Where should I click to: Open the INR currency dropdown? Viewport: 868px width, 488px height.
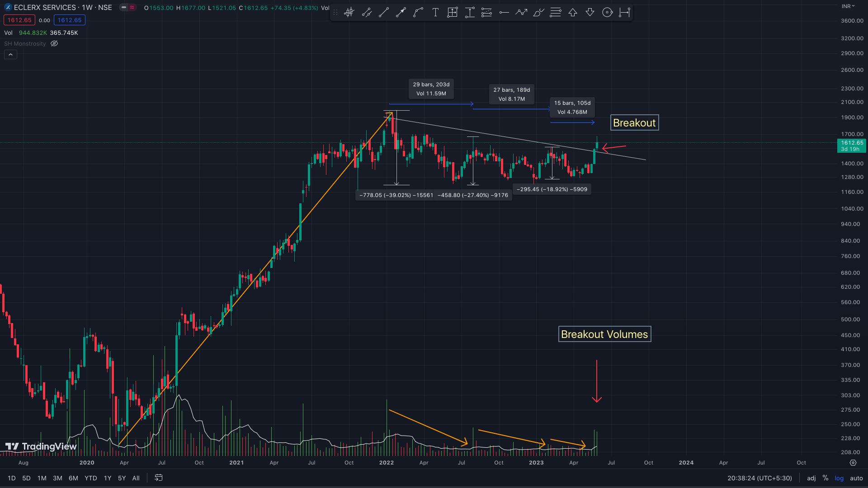point(848,6)
